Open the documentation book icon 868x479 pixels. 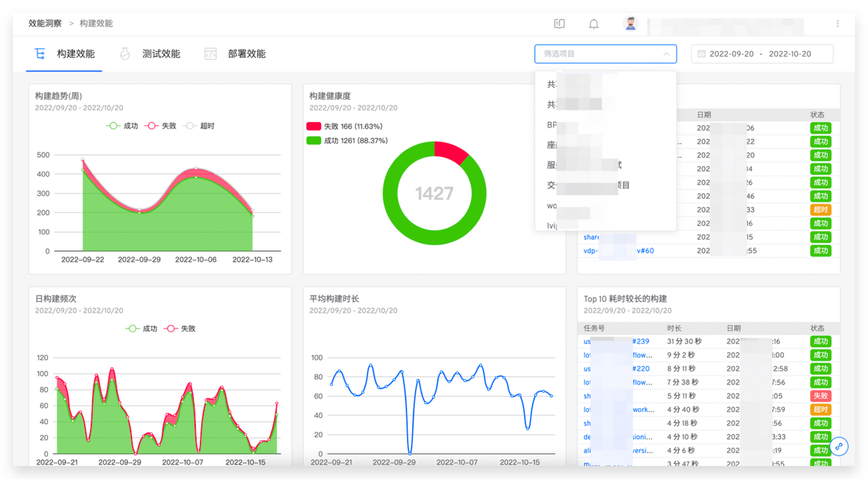click(559, 23)
